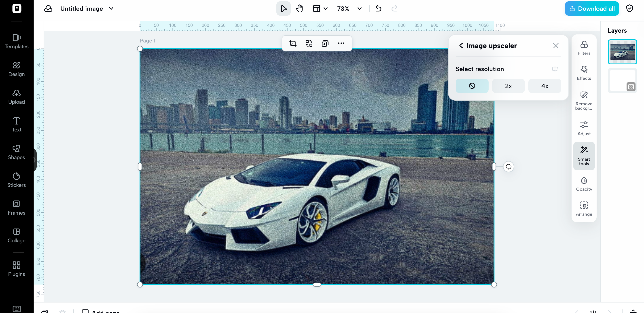Click the Download all button

click(x=592, y=8)
